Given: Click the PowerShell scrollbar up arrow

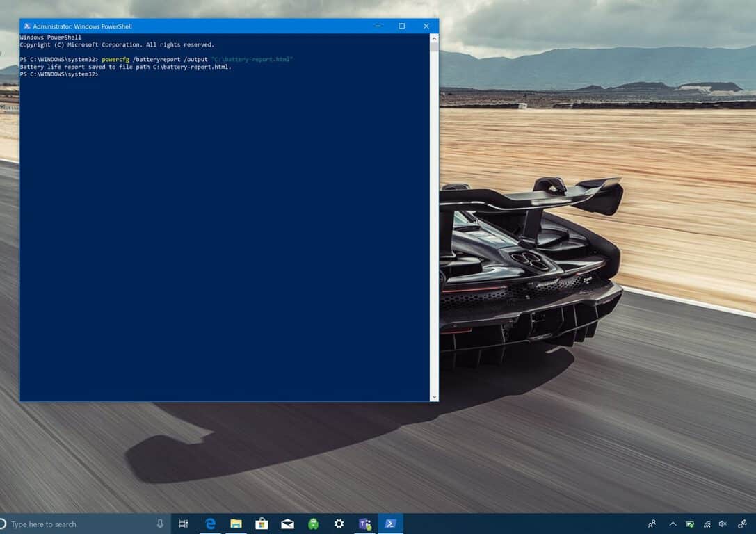Looking at the screenshot, I should coord(434,38).
